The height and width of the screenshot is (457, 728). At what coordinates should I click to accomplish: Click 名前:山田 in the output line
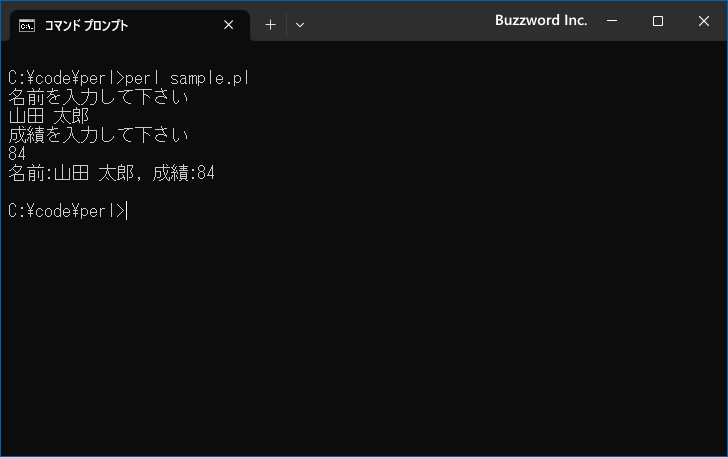tap(49, 173)
